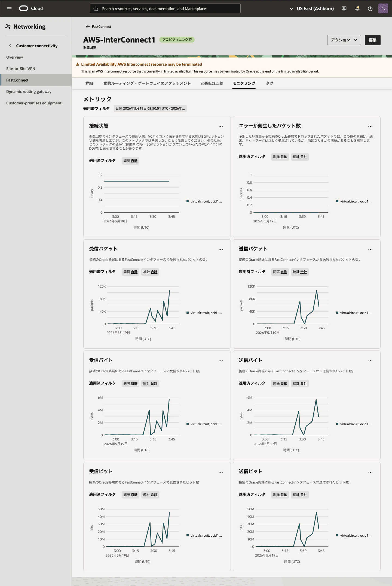Switch to the 動的ルーティング・ゲートウェイのアタッチメント tab
Viewport: 392px width, 586px height.
point(147,83)
